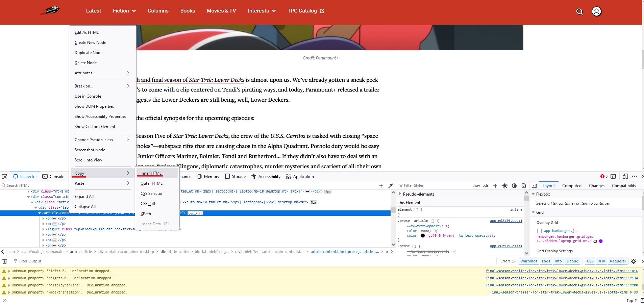Toggle the inspector sidebar pane icon
Viewport: 644px width, 307px height.
pos(534,186)
